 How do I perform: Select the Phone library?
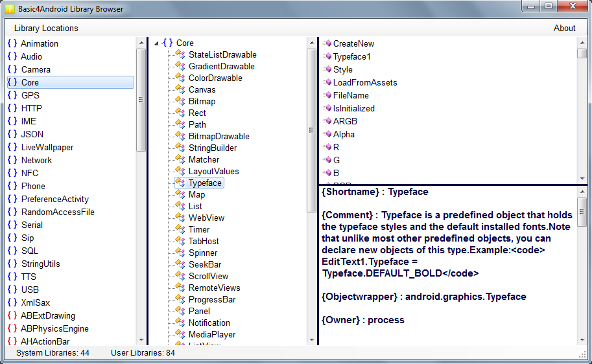point(33,186)
